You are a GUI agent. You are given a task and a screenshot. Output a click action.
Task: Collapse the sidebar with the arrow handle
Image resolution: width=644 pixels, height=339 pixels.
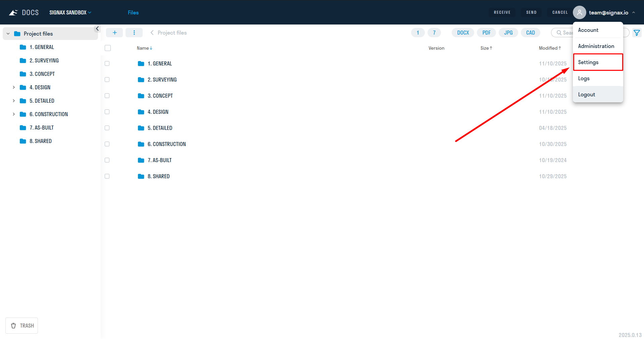click(97, 29)
